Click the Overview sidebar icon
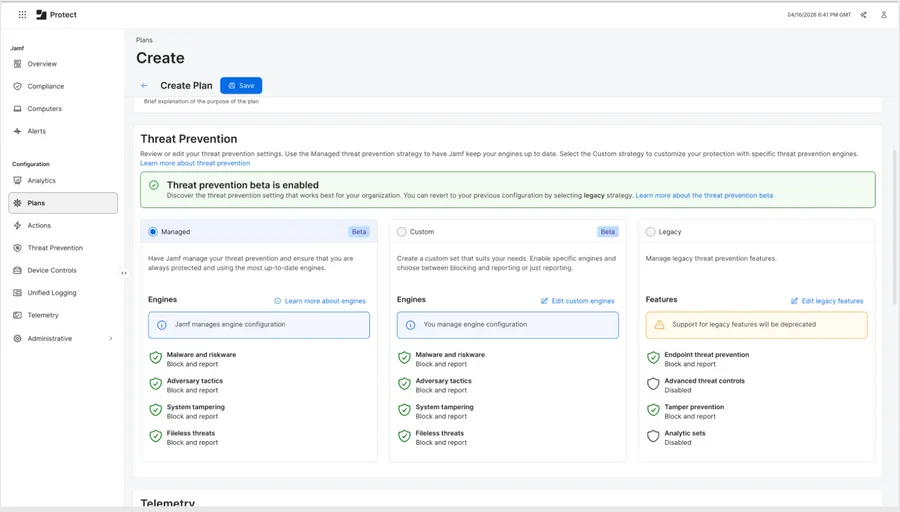Image resolution: width=900 pixels, height=512 pixels. (x=18, y=64)
